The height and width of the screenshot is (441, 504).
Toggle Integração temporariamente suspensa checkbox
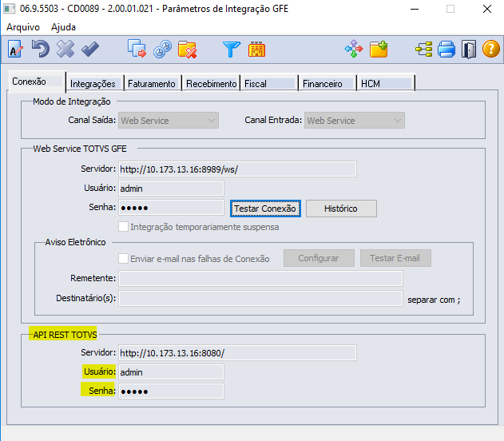point(124,227)
